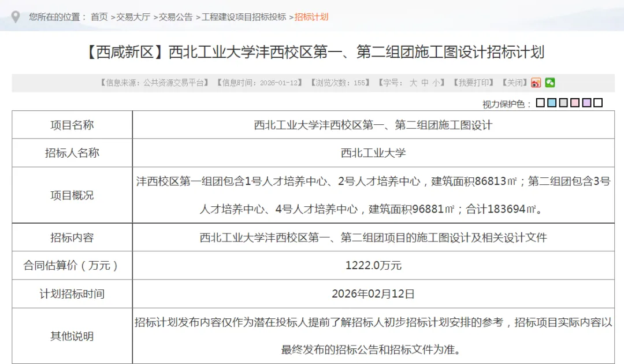The height and width of the screenshot is (364, 624).
Task: Click the 项目名称 row header cell
Action: pyautogui.click(x=72, y=125)
